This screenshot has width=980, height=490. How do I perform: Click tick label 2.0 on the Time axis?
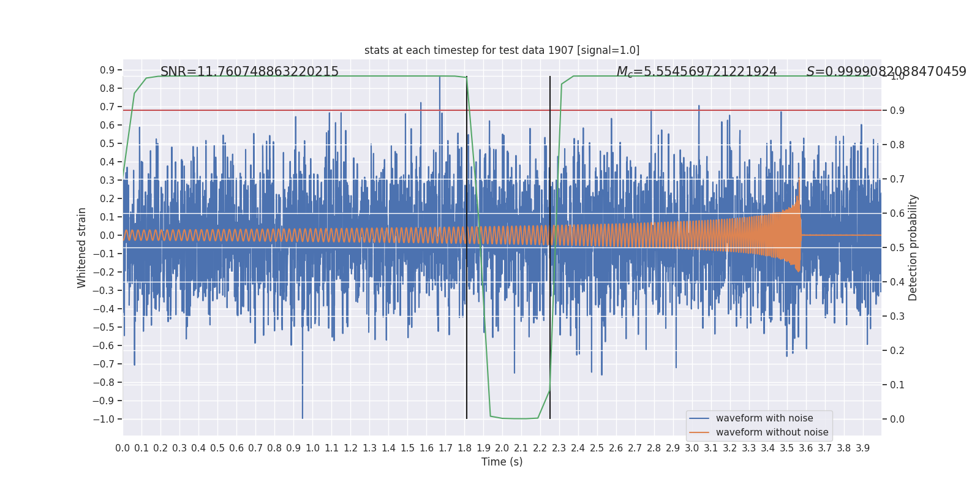click(502, 448)
